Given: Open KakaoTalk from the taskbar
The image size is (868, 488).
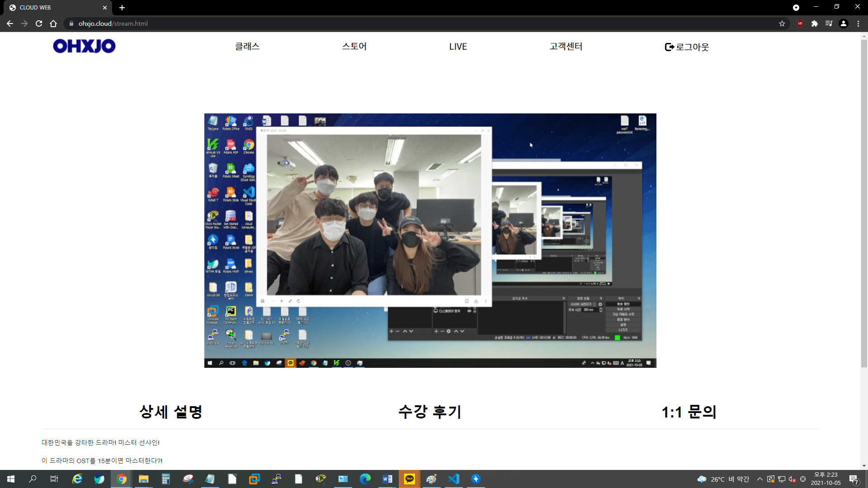Looking at the screenshot, I should click(x=410, y=479).
